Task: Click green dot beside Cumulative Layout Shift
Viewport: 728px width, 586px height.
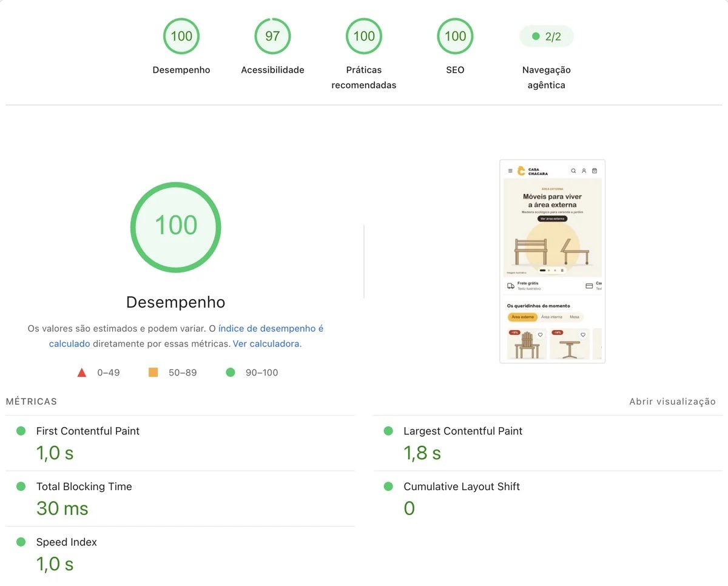Action: point(388,487)
